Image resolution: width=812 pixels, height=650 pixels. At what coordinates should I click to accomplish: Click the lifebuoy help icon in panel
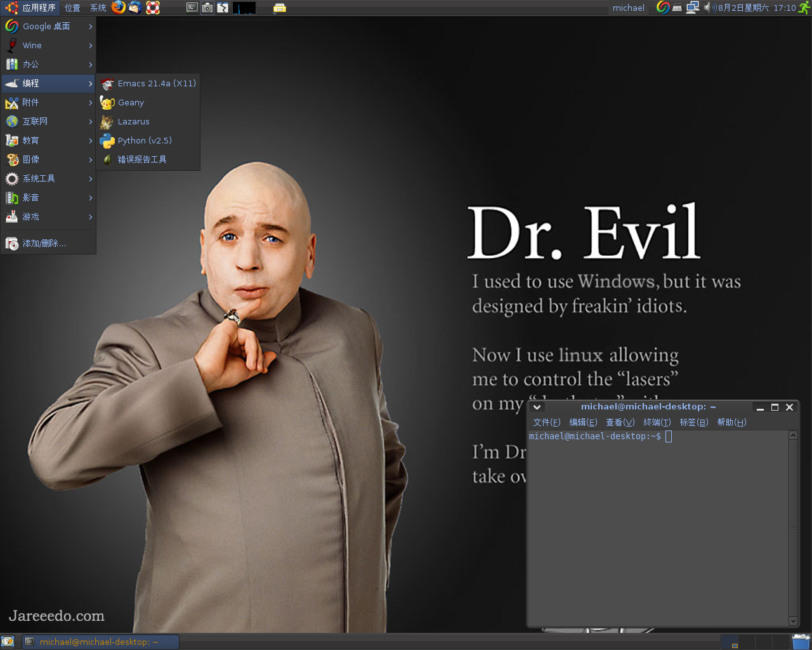pos(152,8)
